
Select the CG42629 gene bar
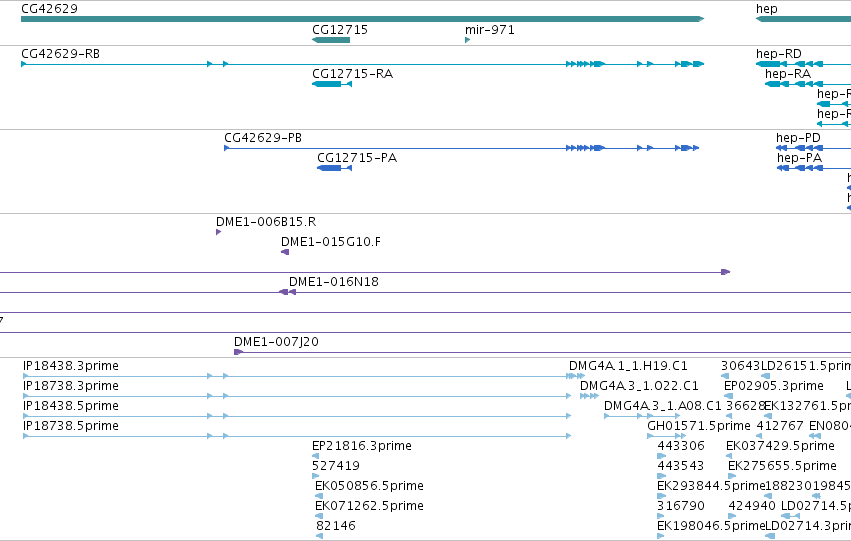[x=363, y=19]
